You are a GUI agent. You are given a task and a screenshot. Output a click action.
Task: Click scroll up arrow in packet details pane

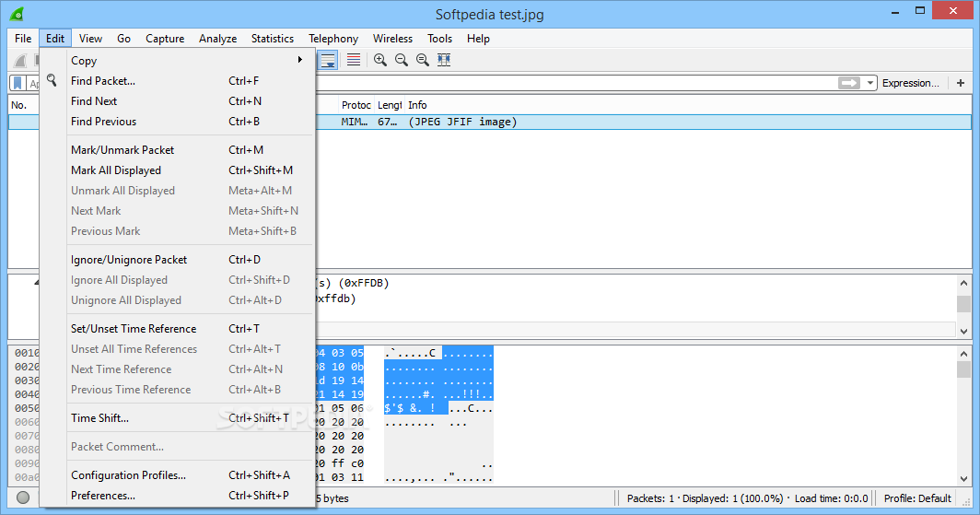click(x=963, y=284)
